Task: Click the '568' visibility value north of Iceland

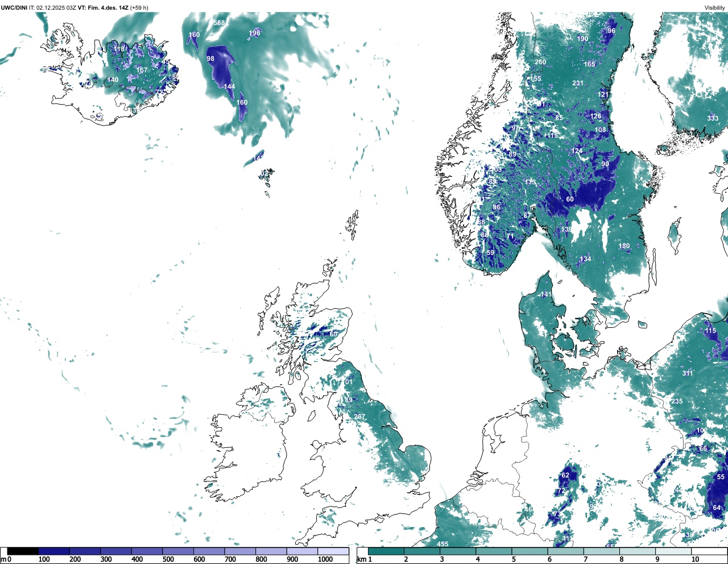Action: (x=219, y=23)
